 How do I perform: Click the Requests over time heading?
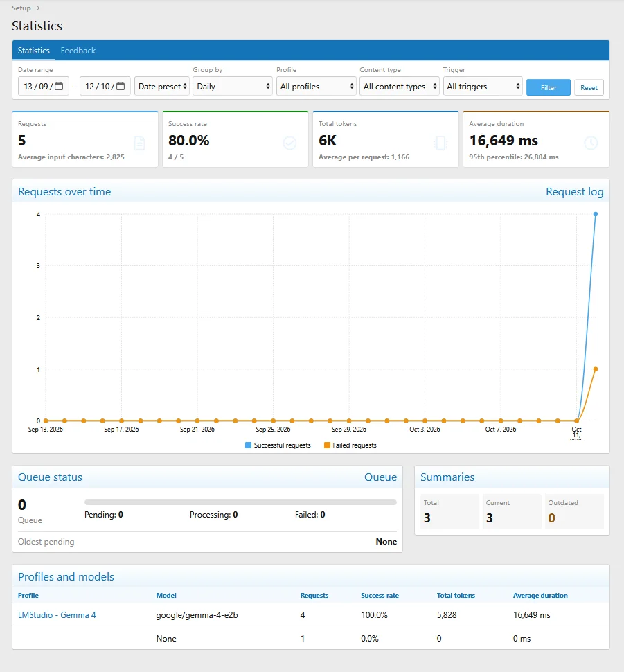[64, 192]
